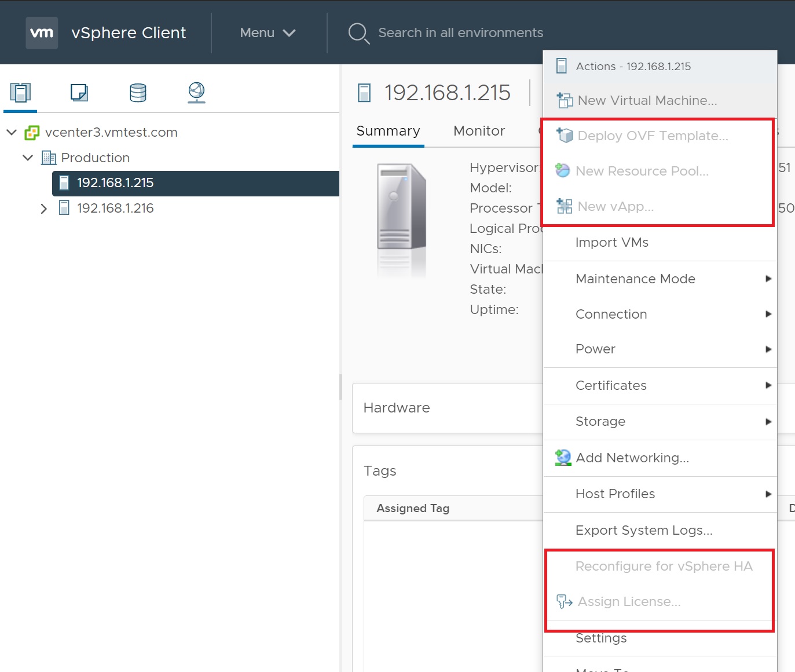The height and width of the screenshot is (672, 795).
Task: Click the Deploy OVF Template icon
Action: [565, 136]
